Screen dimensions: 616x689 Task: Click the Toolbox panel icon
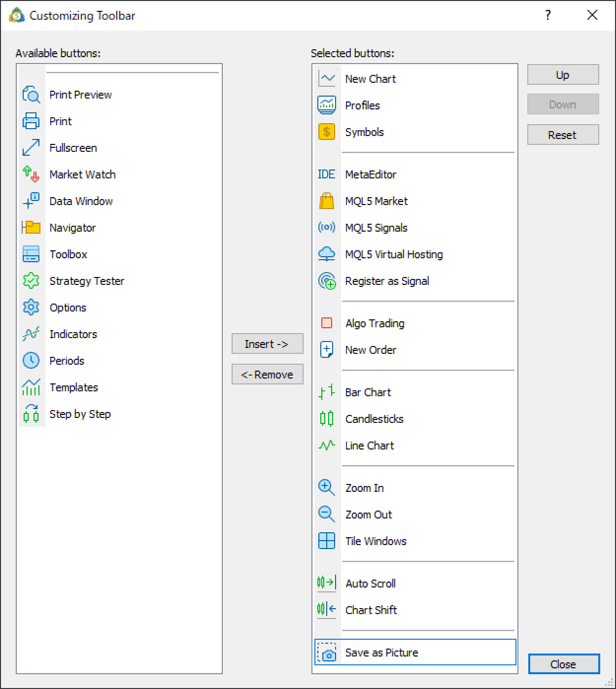click(31, 254)
